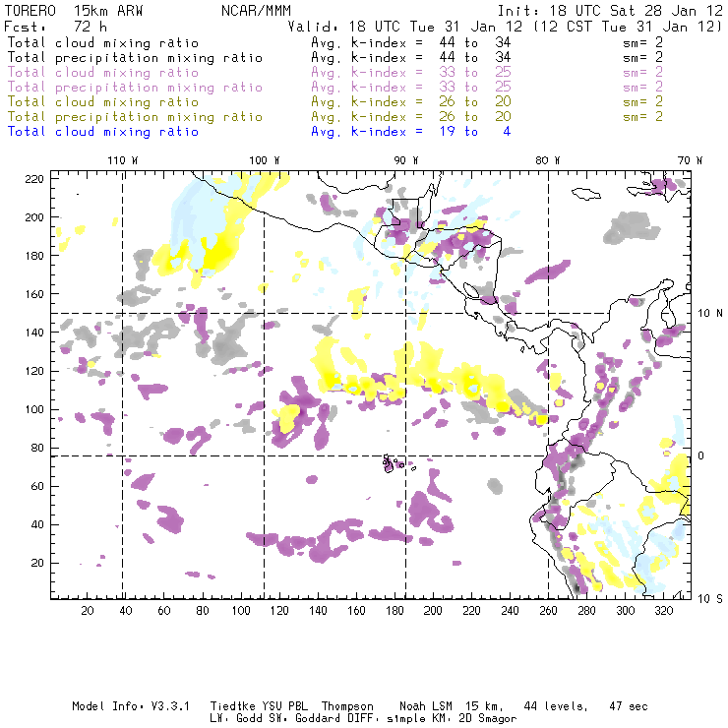Click the '220' vertical axis tick label
The image size is (728, 728).
click(34, 179)
